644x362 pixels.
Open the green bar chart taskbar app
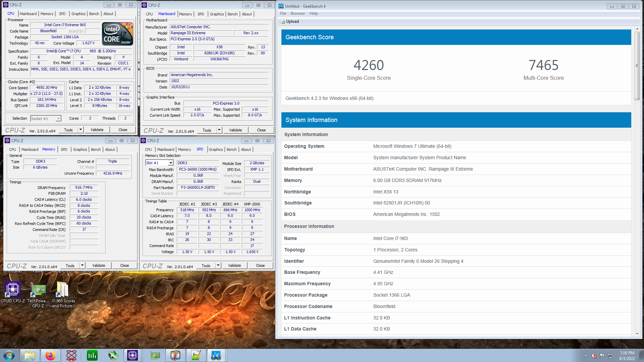[92, 355]
